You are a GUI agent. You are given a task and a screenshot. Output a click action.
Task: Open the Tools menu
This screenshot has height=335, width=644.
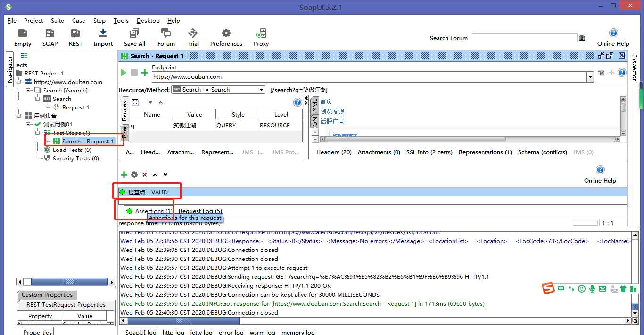click(121, 20)
